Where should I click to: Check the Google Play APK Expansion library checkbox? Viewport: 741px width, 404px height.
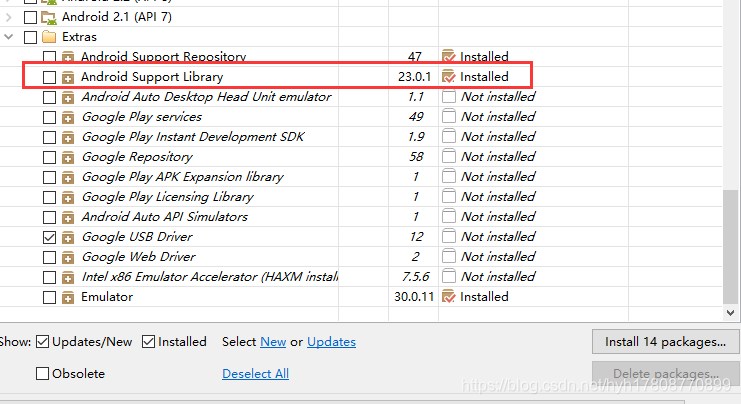coord(49,177)
